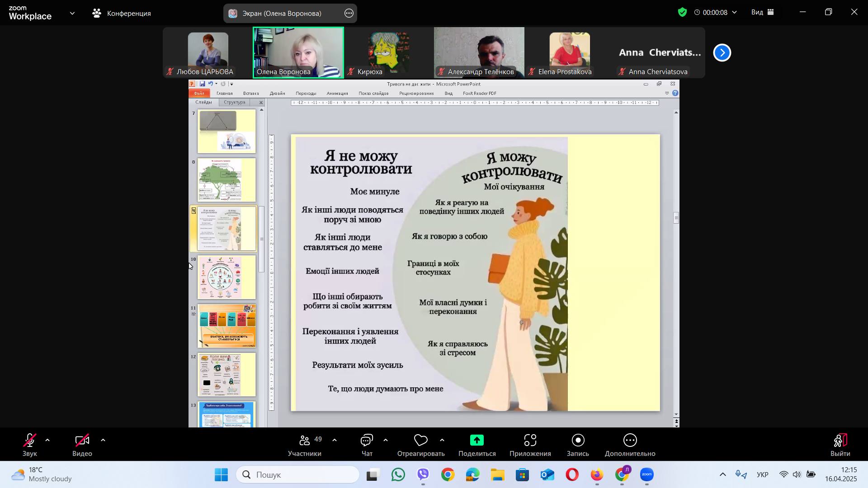Click the green encryption shield icon
Viewport: 868px width, 488px height.
pyautogui.click(x=682, y=13)
